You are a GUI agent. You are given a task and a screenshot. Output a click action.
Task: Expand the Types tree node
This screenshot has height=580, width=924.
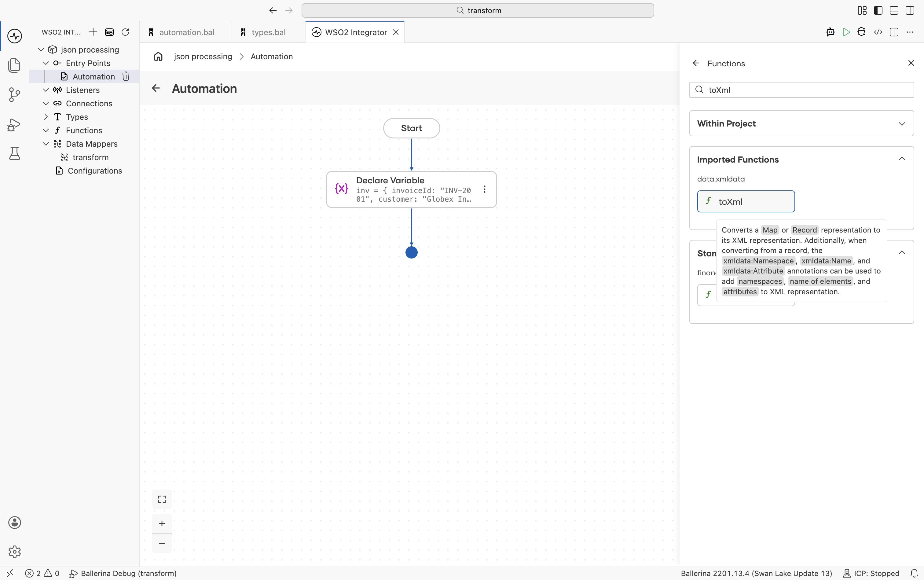[46, 117]
